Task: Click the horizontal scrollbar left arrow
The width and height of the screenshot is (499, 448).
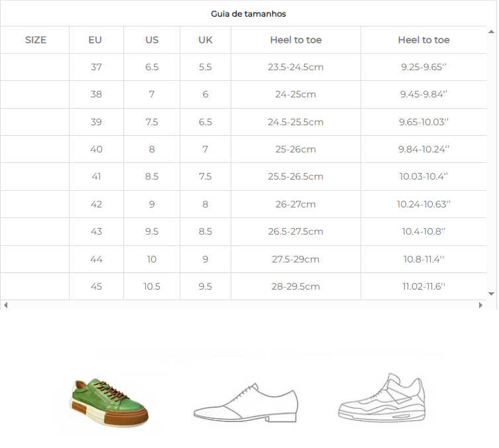Action: point(5,306)
